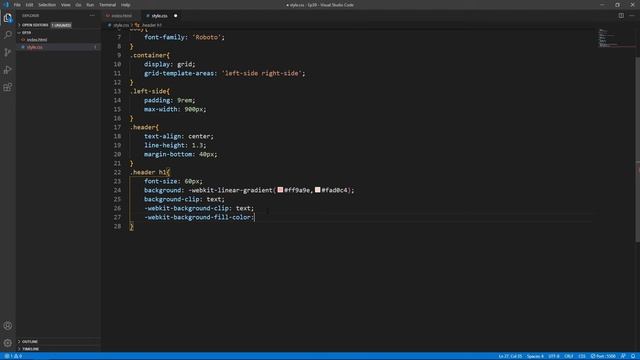Viewport: 640px width, 360px height.
Task: Open the Run menu
Action: pos(90,5)
